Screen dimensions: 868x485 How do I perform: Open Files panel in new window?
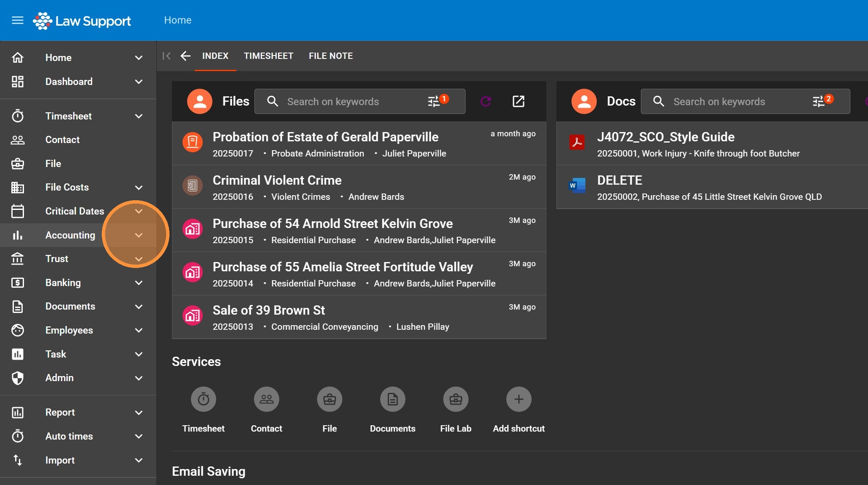coord(519,101)
